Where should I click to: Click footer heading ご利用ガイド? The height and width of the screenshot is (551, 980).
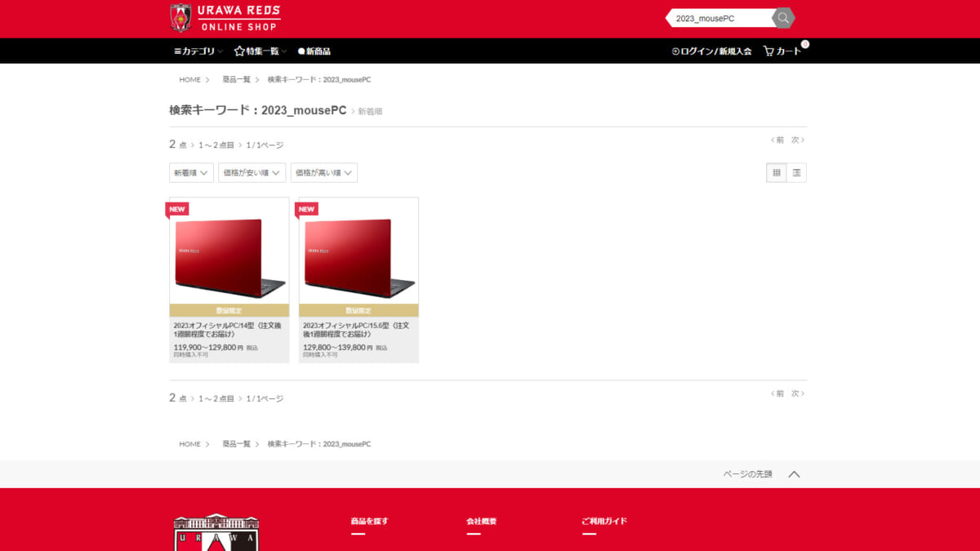(604, 521)
